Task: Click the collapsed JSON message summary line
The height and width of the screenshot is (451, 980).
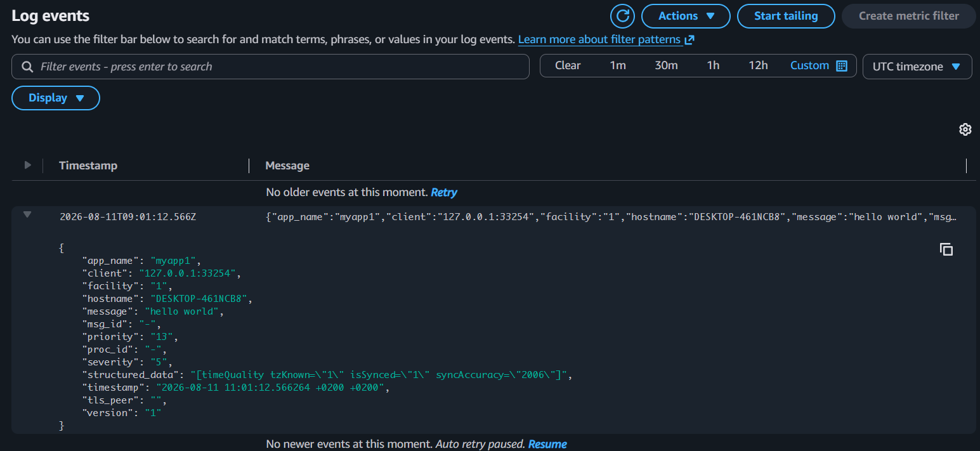Action: click(611, 217)
